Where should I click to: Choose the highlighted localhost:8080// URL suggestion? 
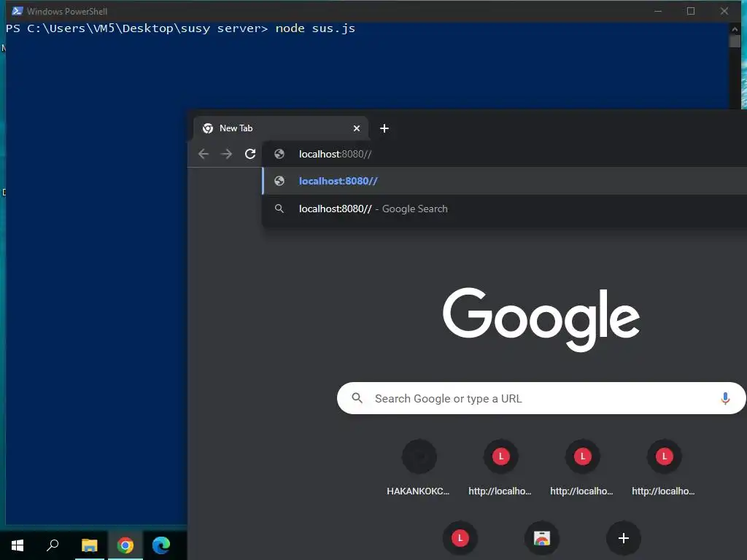[x=505, y=181]
